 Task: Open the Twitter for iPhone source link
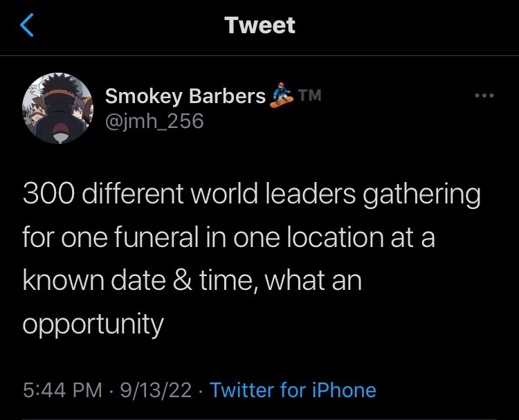[293, 390]
